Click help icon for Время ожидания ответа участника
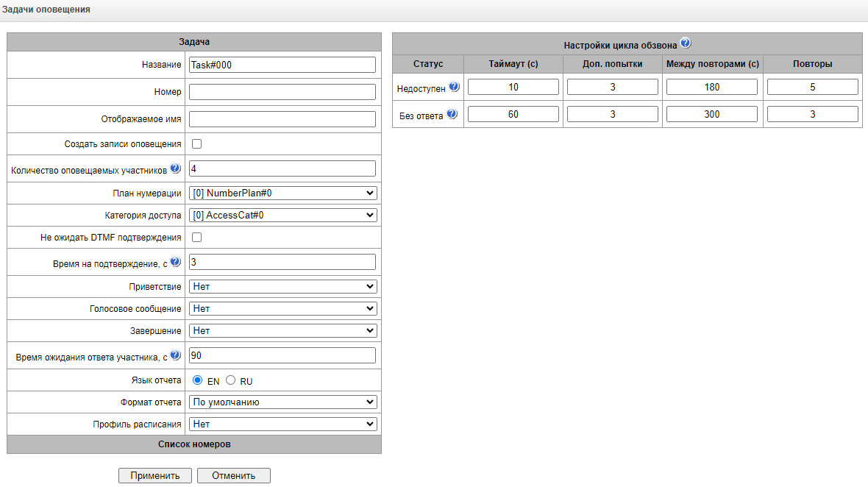This screenshot has height=487, width=868. pyautogui.click(x=175, y=355)
